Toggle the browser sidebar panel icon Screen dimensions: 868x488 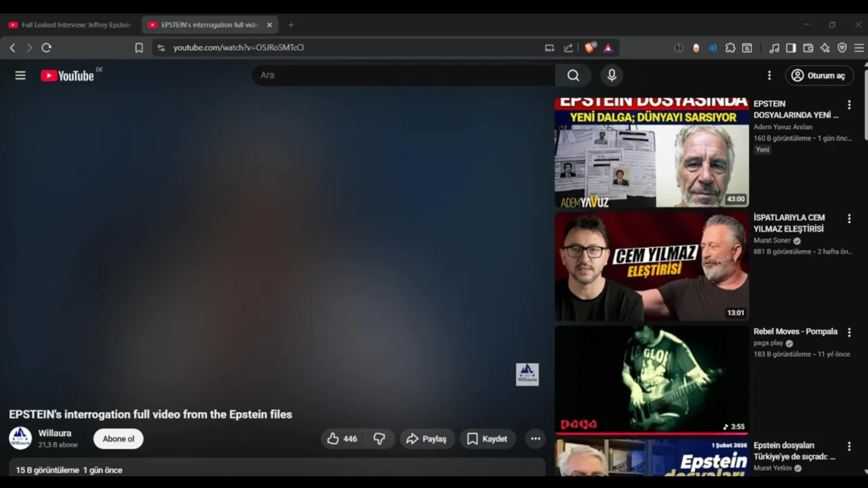[x=791, y=47]
